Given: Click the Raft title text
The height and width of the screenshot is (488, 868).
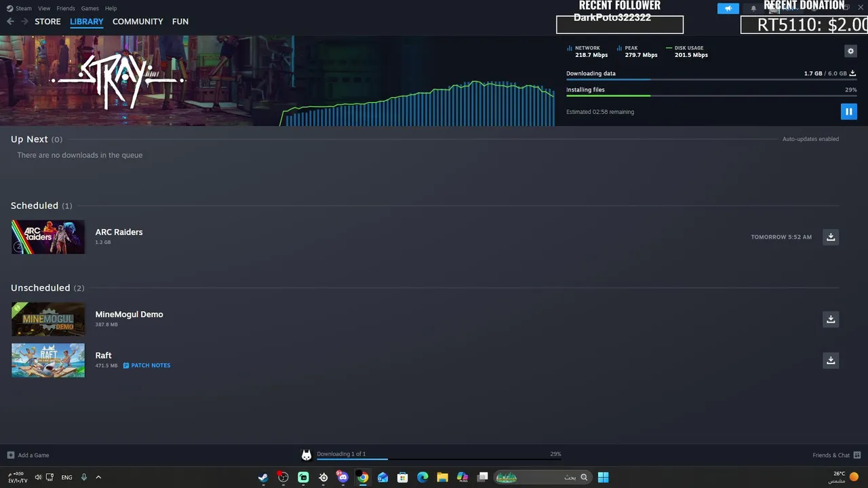Looking at the screenshot, I should pos(103,355).
